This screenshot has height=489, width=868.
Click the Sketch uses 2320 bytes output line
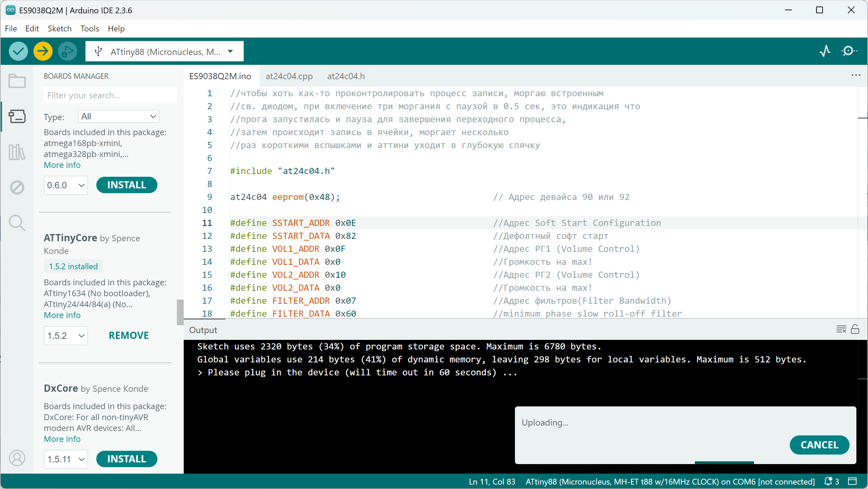click(399, 346)
